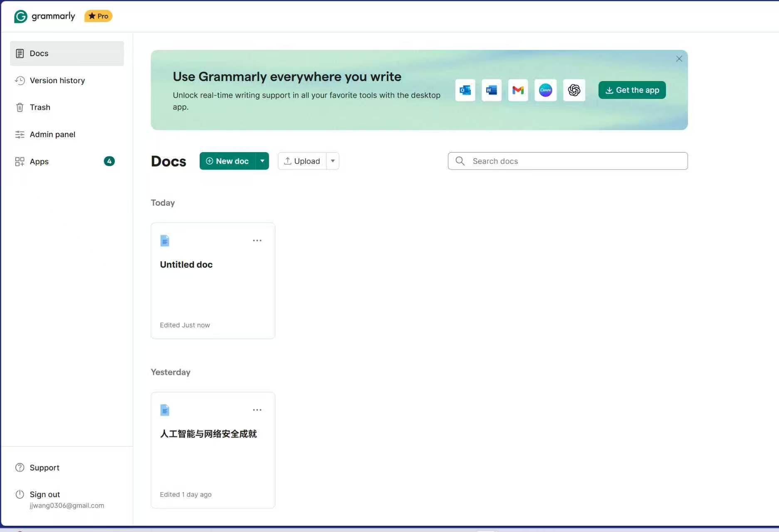Click the Canva icon in banner
This screenshot has width=779, height=532.
click(x=545, y=90)
